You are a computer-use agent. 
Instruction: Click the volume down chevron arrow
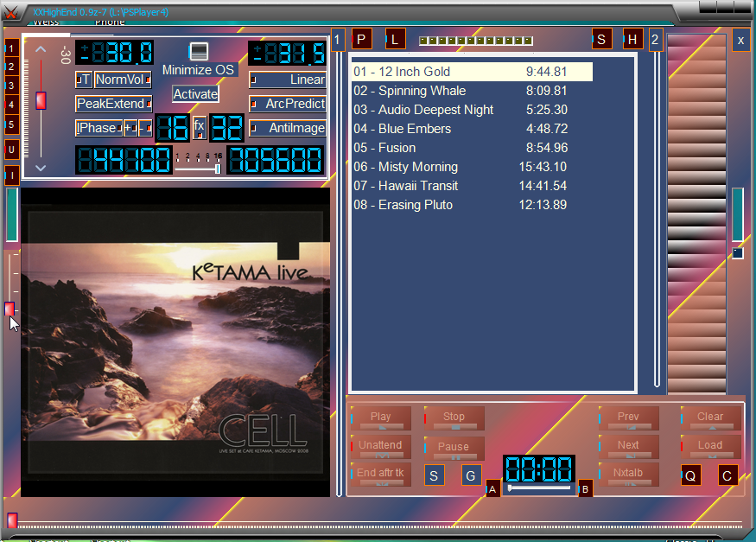(x=41, y=168)
